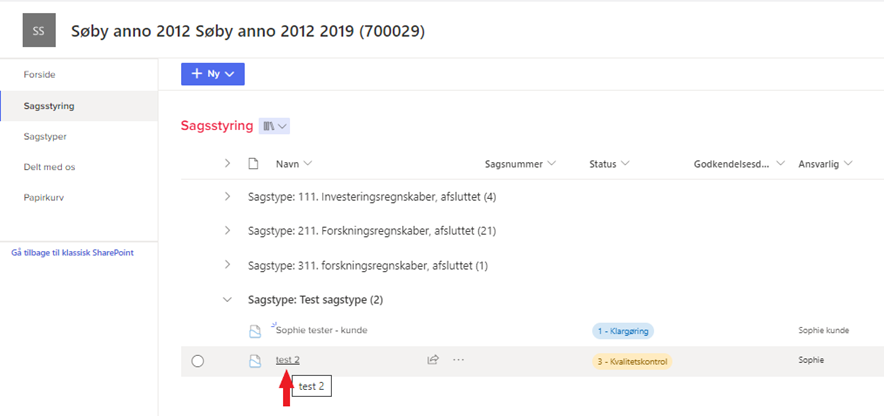Expand Sagstype 311 forskningsregnskaber group
This screenshot has height=416, width=884.
pos(227,265)
